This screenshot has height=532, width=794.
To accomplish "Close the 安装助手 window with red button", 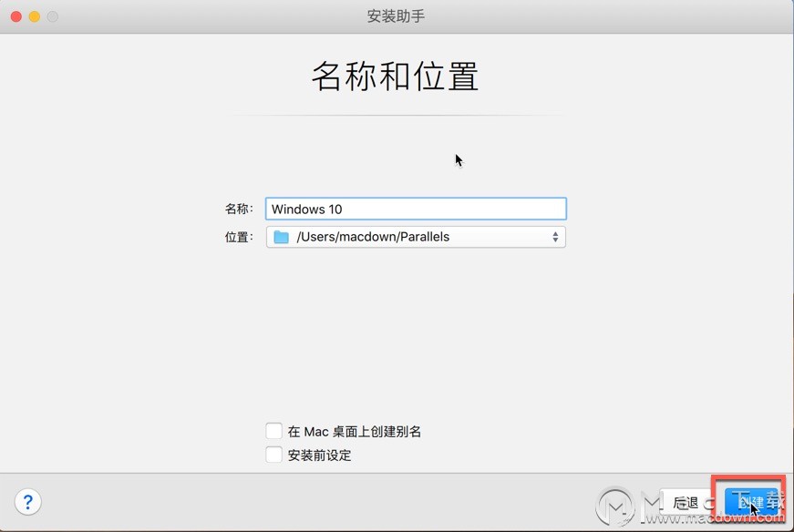I will pyautogui.click(x=16, y=16).
